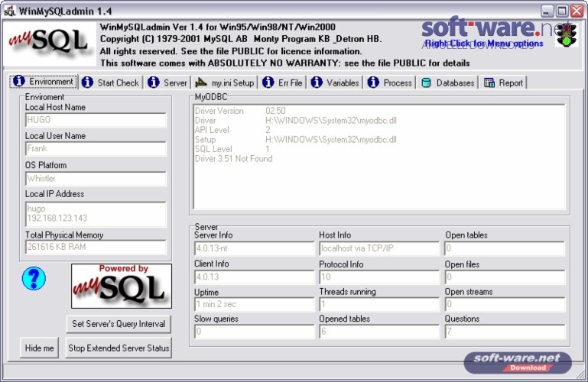
Task: Click the info icon on Variables tab
Action: [x=316, y=83]
